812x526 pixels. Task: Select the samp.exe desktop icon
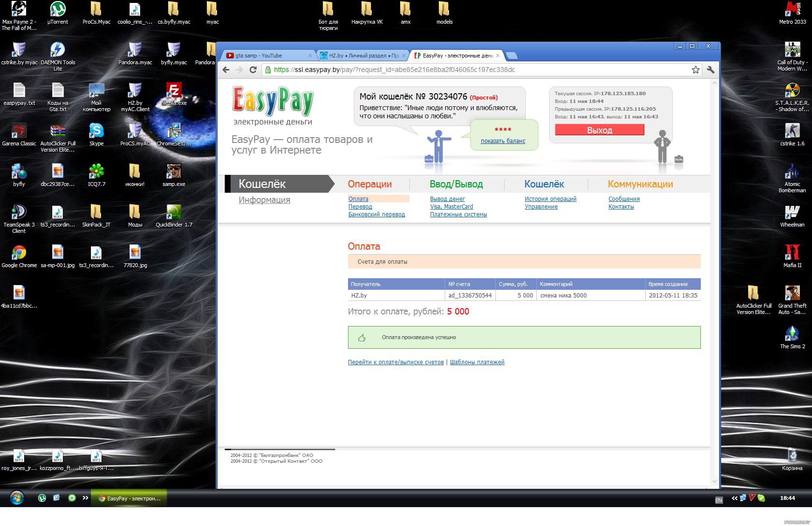(x=174, y=175)
